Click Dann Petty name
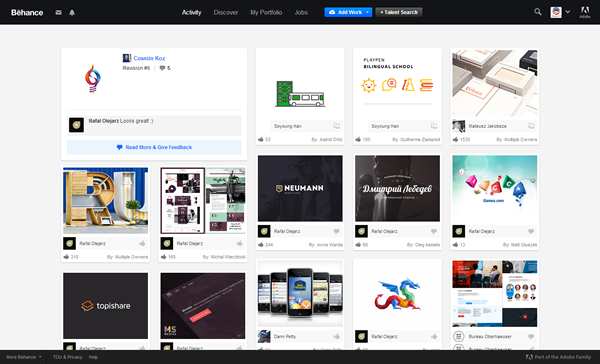This screenshot has height=364, width=600. (x=285, y=336)
